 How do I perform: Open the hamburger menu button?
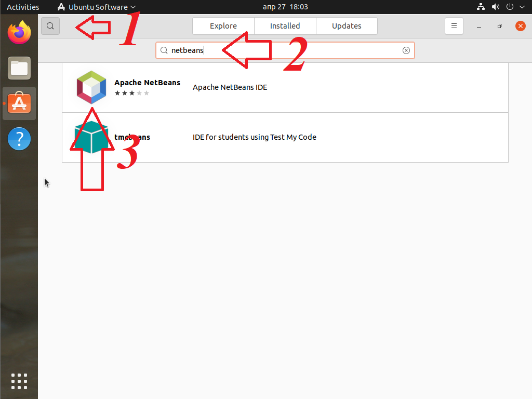click(454, 26)
